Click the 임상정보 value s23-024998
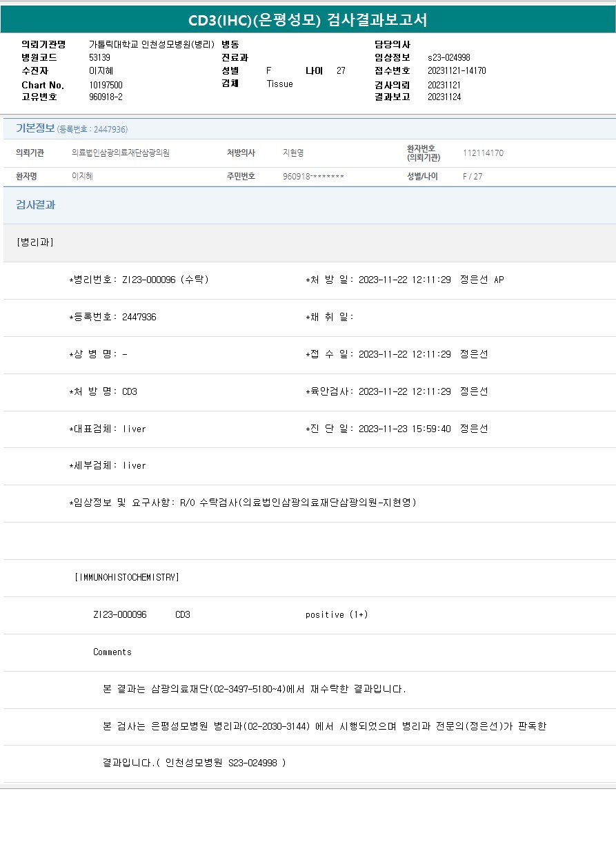Image resolution: width=616 pixels, height=856 pixels. click(x=448, y=58)
